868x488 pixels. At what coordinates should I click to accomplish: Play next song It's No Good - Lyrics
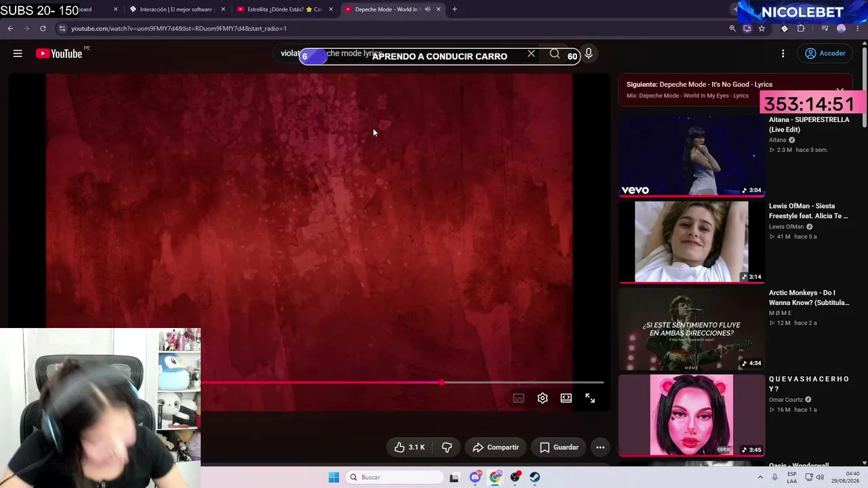coord(699,85)
